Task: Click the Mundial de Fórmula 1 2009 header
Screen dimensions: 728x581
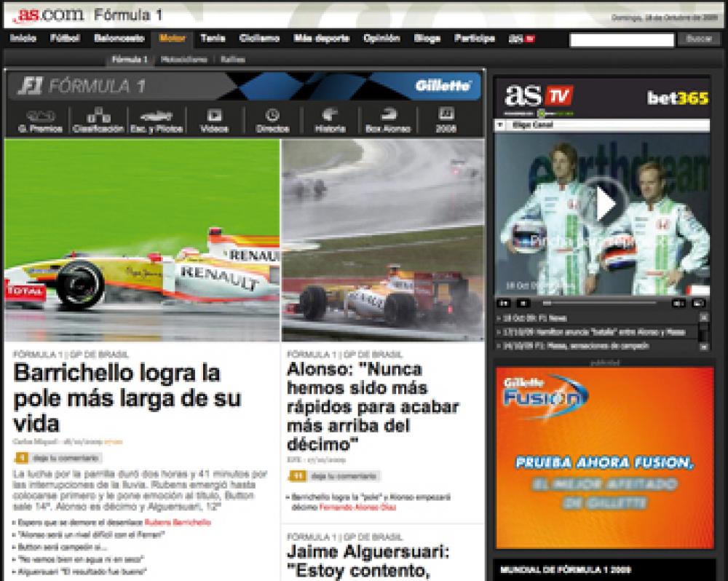Action: [x=565, y=570]
